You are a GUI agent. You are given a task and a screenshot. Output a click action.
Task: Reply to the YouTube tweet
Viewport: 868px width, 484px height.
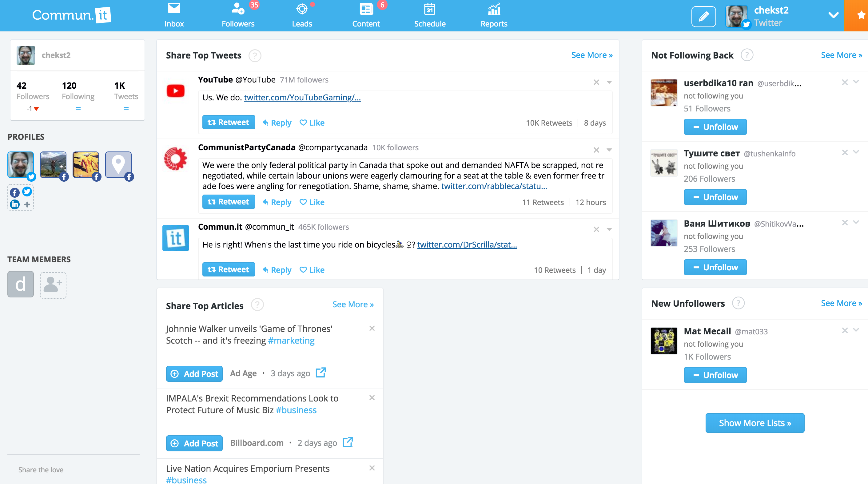pos(277,123)
